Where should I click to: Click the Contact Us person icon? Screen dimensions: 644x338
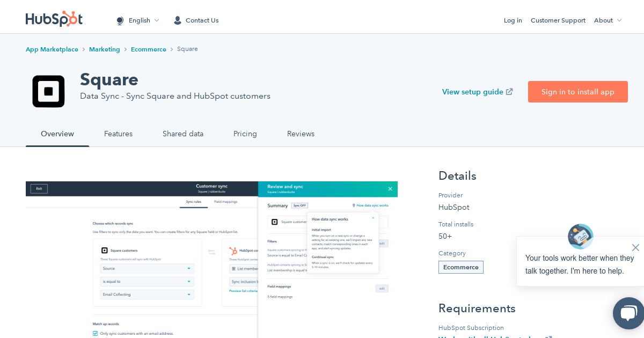(177, 20)
